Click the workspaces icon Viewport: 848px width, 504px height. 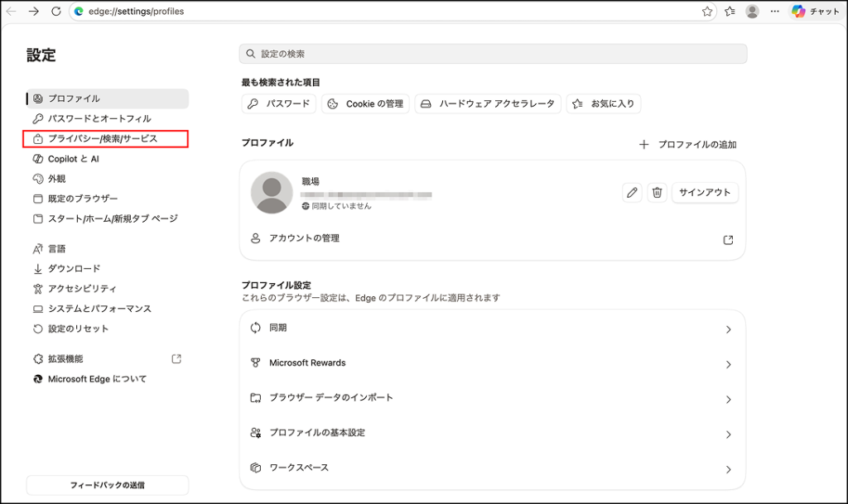256,468
